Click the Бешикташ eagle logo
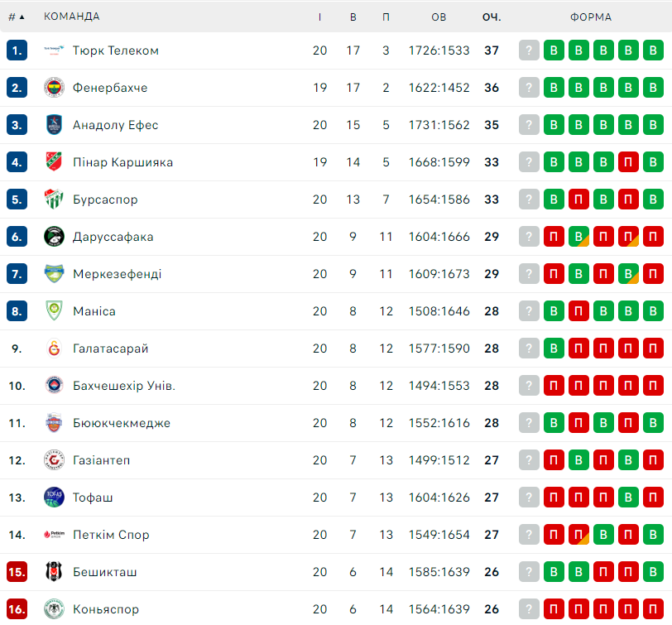Image resolution: width=672 pixels, height=625 pixels. (x=54, y=571)
